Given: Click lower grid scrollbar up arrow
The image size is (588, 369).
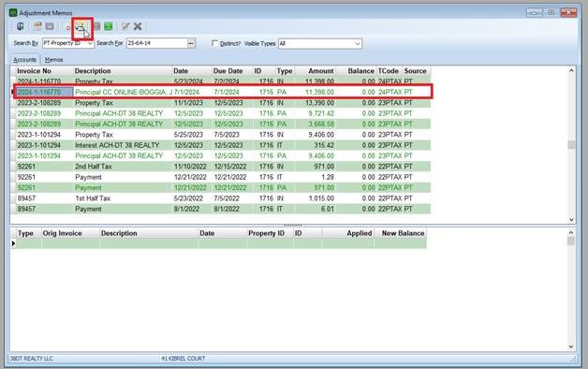Looking at the screenshot, I should click(x=571, y=232).
